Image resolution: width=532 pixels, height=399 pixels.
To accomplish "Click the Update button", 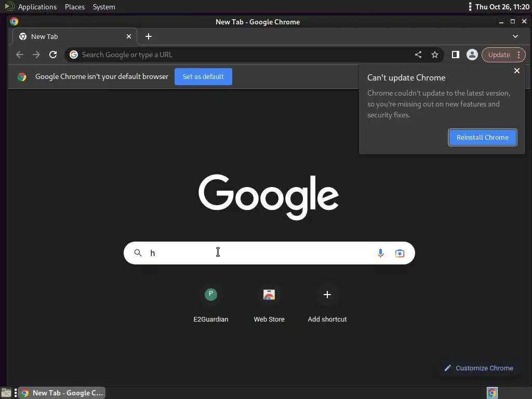I will coord(499,55).
